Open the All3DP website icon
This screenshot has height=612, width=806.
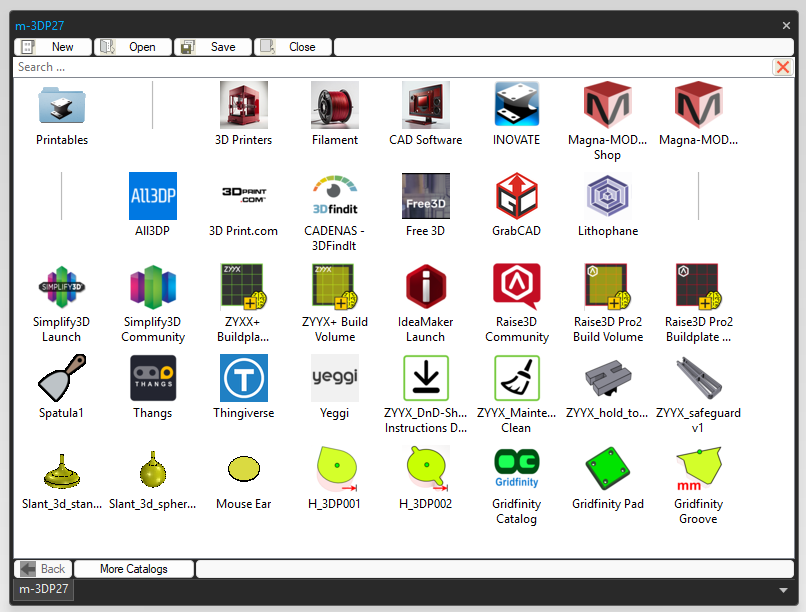tap(153, 196)
